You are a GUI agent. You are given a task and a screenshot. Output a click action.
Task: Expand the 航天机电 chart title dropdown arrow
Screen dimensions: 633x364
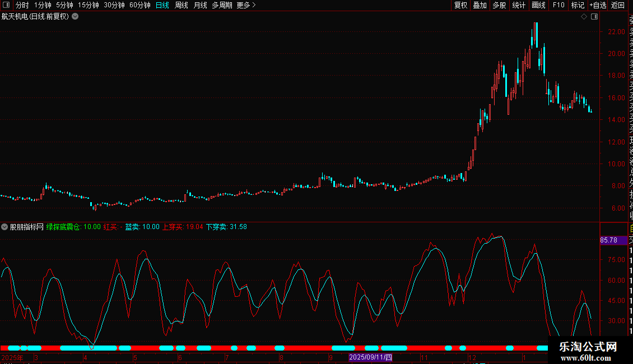[75, 17]
